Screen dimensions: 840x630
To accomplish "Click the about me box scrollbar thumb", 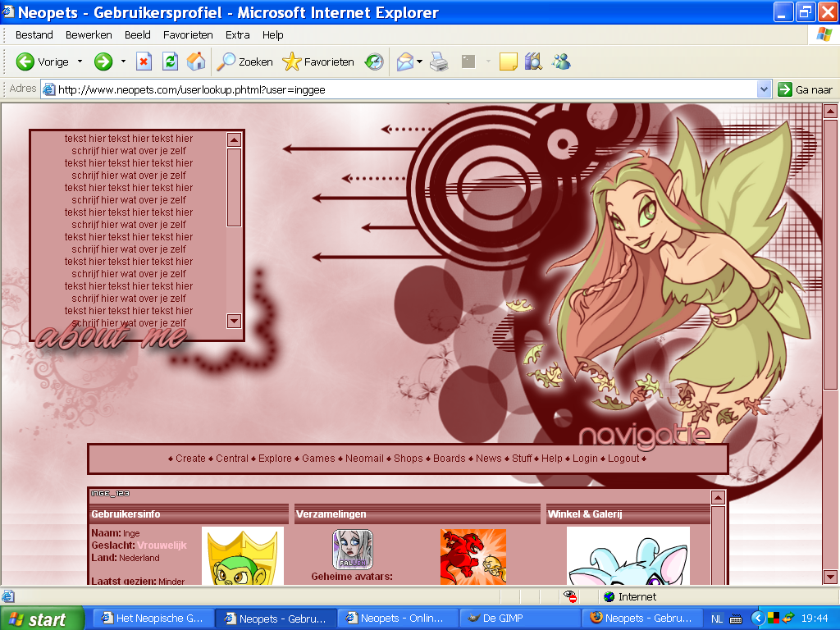I will [234, 188].
